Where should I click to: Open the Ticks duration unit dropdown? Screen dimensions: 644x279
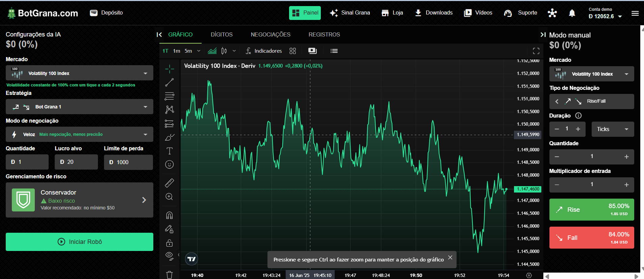pyautogui.click(x=613, y=129)
